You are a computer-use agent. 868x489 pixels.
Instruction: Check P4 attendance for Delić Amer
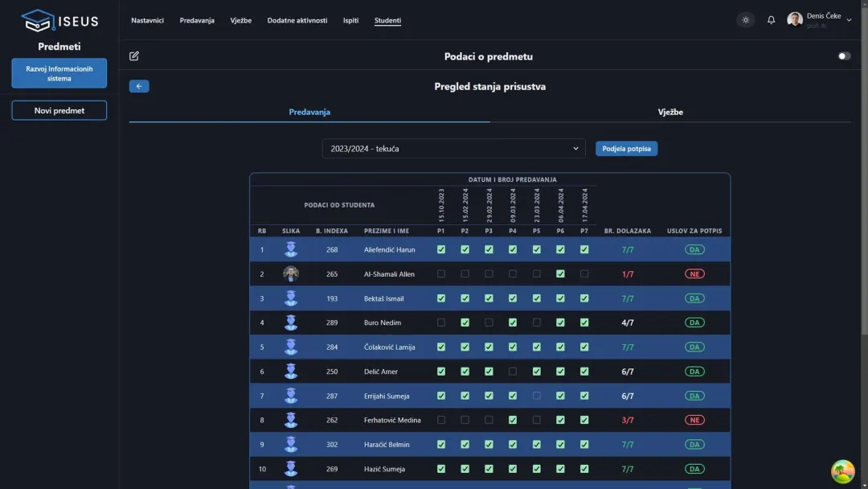tap(513, 371)
